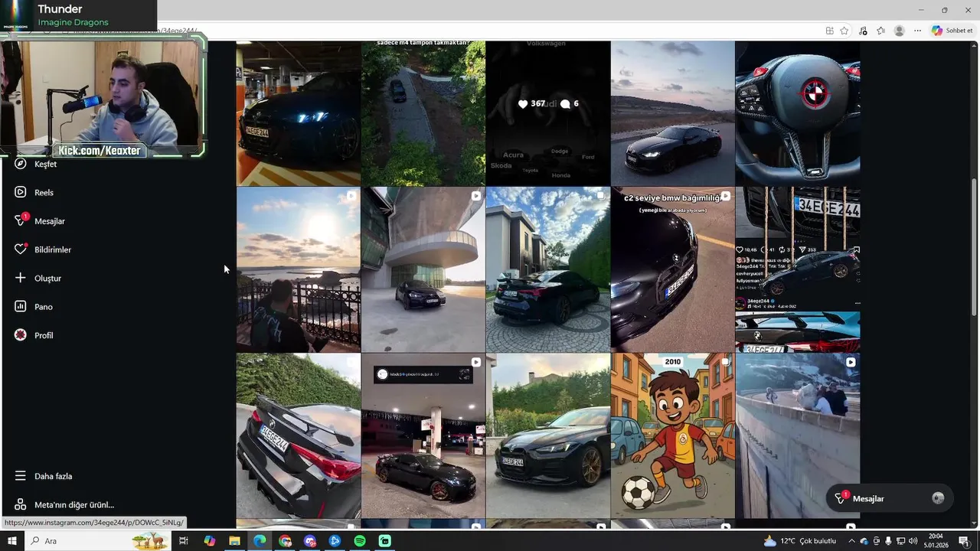Open the Pano chart icon
This screenshot has height=551, width=980.
pyautogui.click(x=21, y=306)
